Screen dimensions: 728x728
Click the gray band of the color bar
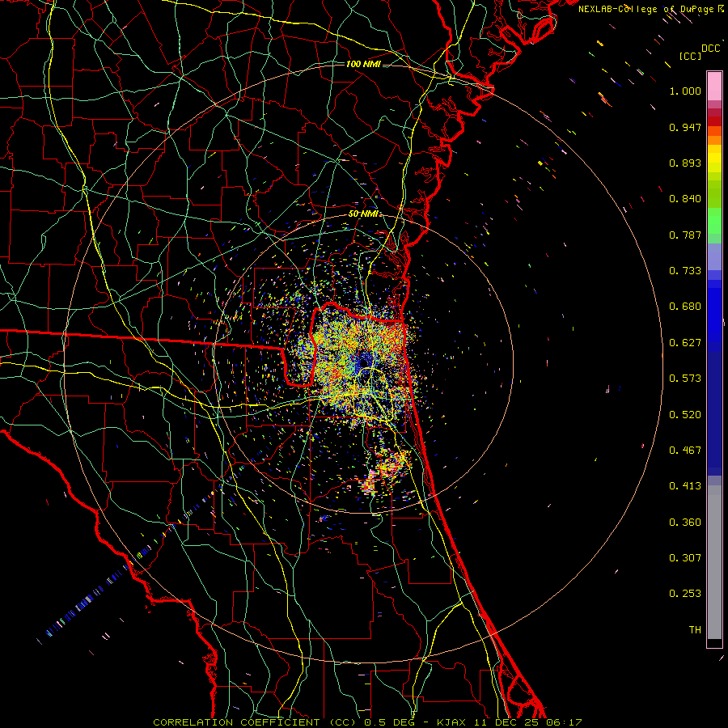(x=714, y=562)
